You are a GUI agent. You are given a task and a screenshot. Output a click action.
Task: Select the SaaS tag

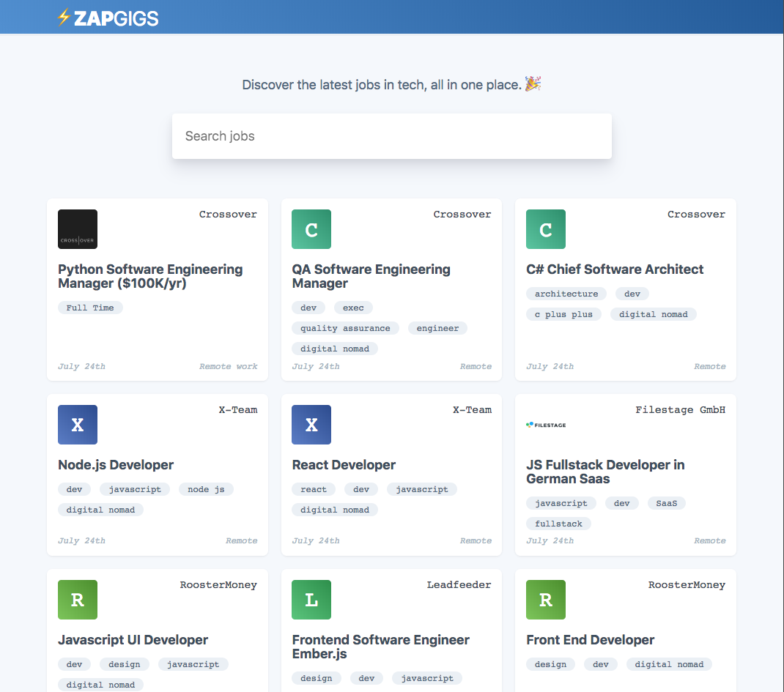point(667,503)
